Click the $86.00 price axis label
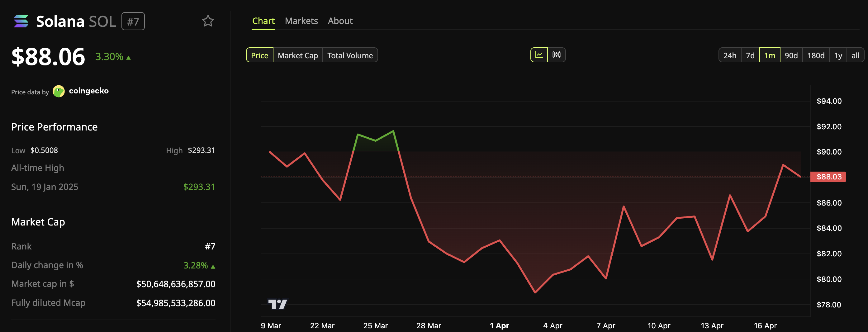This screenshot has width=868, height=332. (829, 203)
